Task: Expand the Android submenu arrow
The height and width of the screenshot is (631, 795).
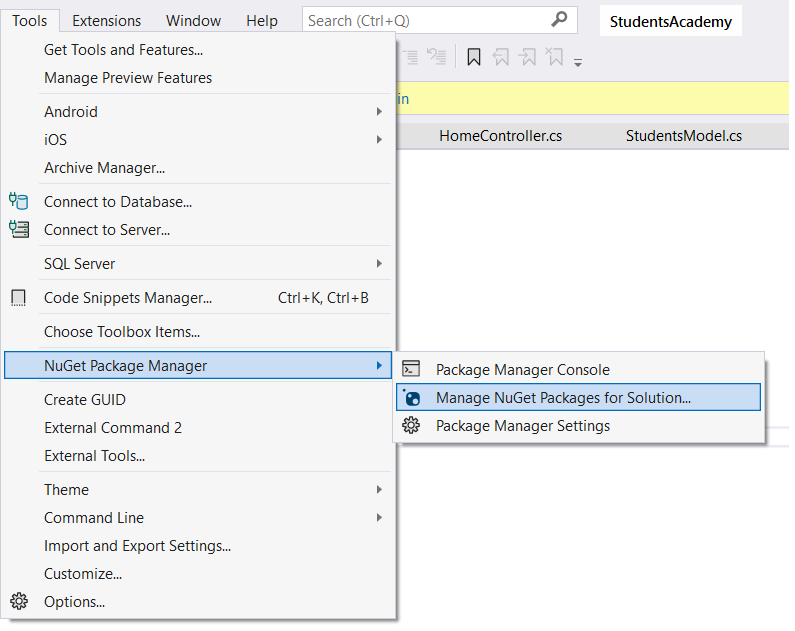Action: point(379,112)
